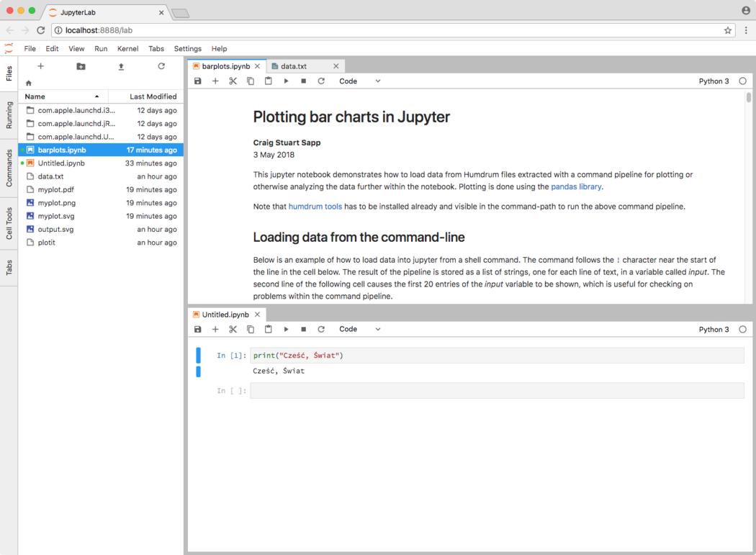Viewport: 756px width, 555px height.
Task: Cut selected cell in barplots notebook toolbar
Action: [x=233, y=81]
